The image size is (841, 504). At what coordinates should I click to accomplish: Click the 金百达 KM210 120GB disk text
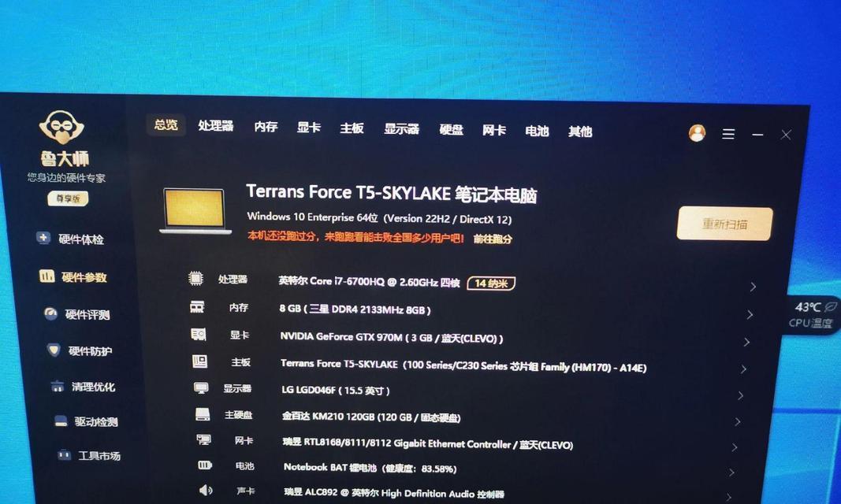[x=371, y=417]
